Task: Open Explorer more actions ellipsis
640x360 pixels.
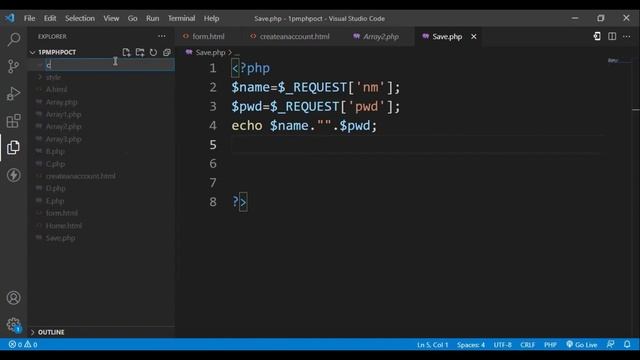Action: (x=162, y=36)
